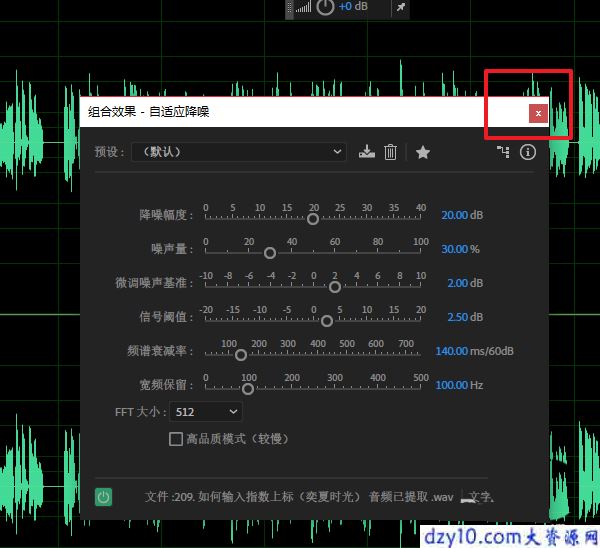
Task: Click the HUD volume bars icon
Action: pyautogui.click(x=303, y=7)
